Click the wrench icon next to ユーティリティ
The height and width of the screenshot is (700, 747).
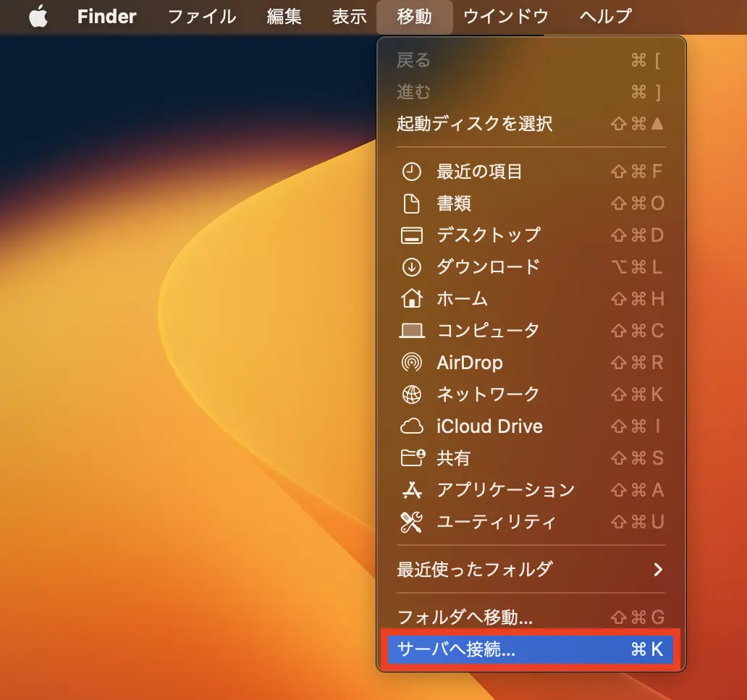(x=412, y=522)
